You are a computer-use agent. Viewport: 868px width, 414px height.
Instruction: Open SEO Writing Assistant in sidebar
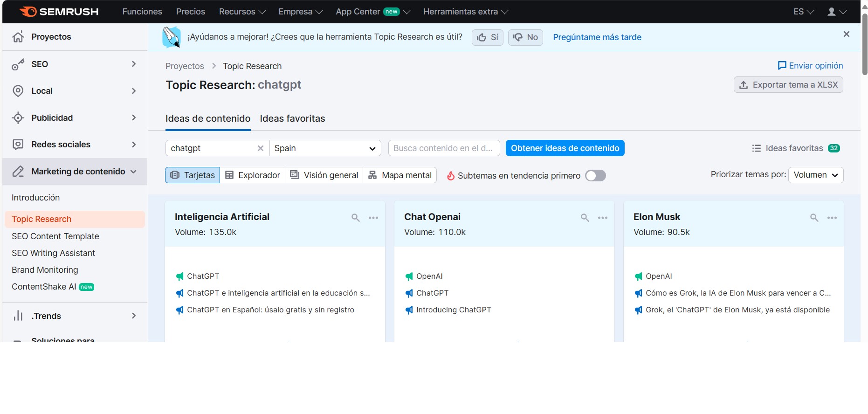tap(54, 253)
